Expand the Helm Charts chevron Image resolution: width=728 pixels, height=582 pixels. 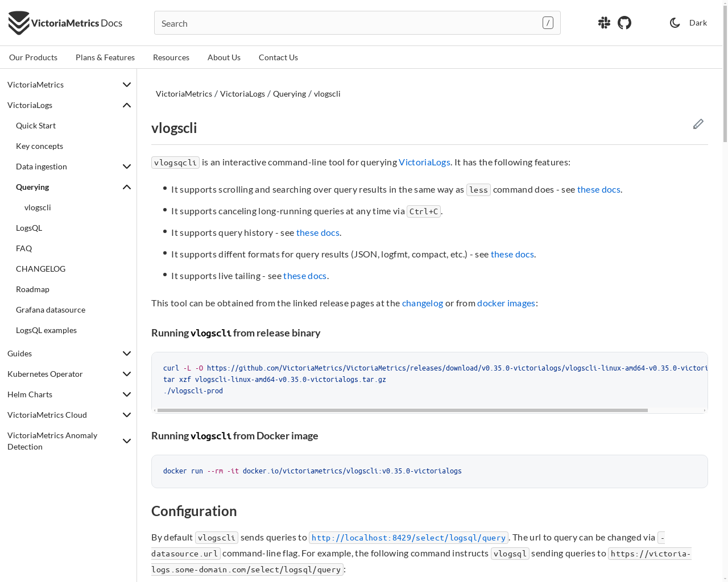pos(127,394)
